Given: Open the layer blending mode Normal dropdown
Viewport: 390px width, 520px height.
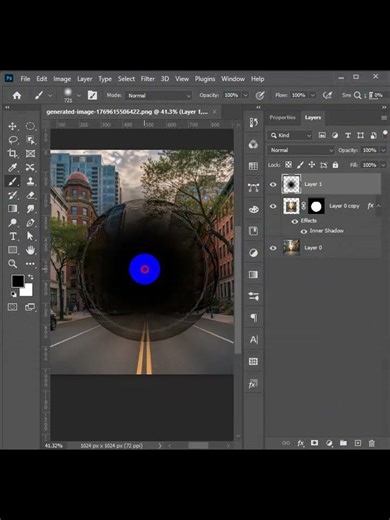Looking at the screenshot, I should tap(301, 150).
